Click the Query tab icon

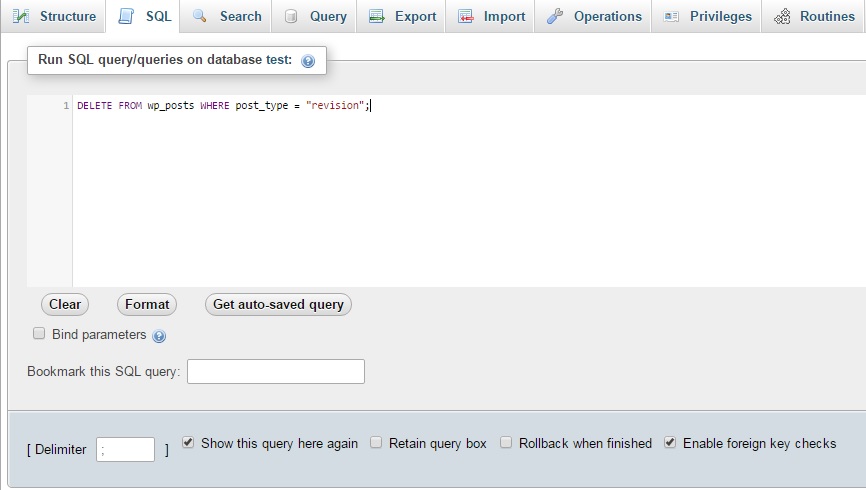pos(291,16)
